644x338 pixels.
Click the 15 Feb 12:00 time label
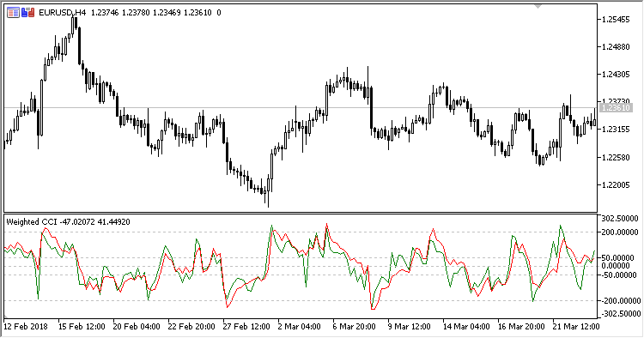[x=82, y=327]
